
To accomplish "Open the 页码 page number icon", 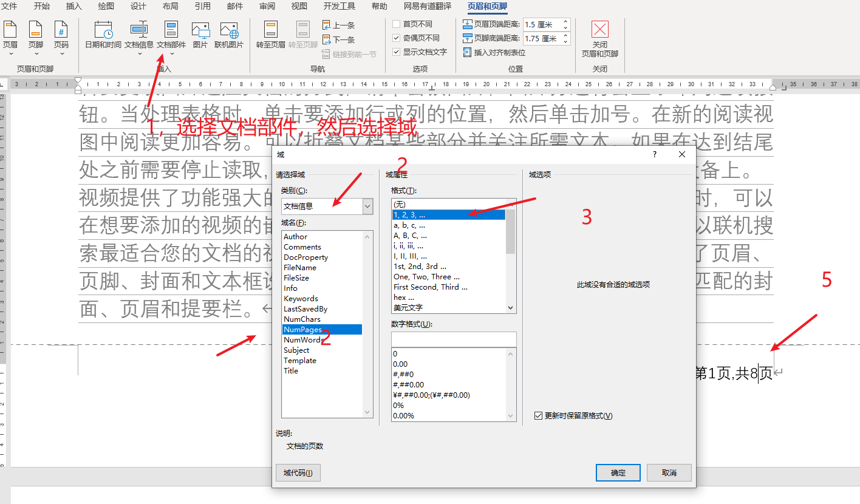I will coord(61,29).
